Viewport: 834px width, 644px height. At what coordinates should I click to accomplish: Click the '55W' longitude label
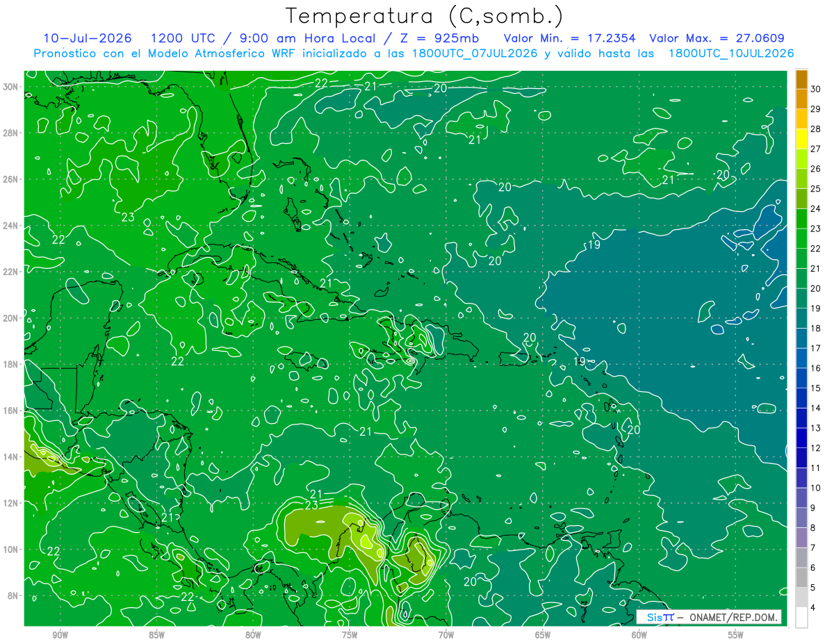point(735,636)
